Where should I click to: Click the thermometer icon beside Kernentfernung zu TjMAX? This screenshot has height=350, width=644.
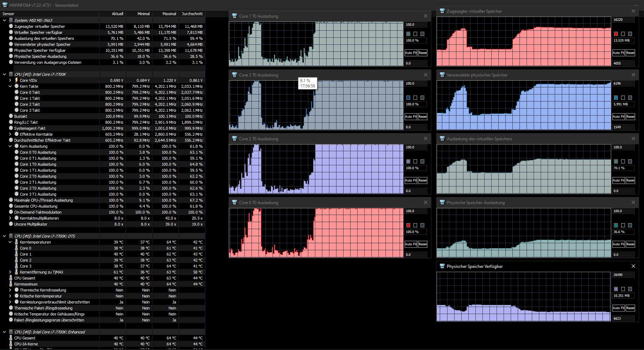(x=16, y=272)
